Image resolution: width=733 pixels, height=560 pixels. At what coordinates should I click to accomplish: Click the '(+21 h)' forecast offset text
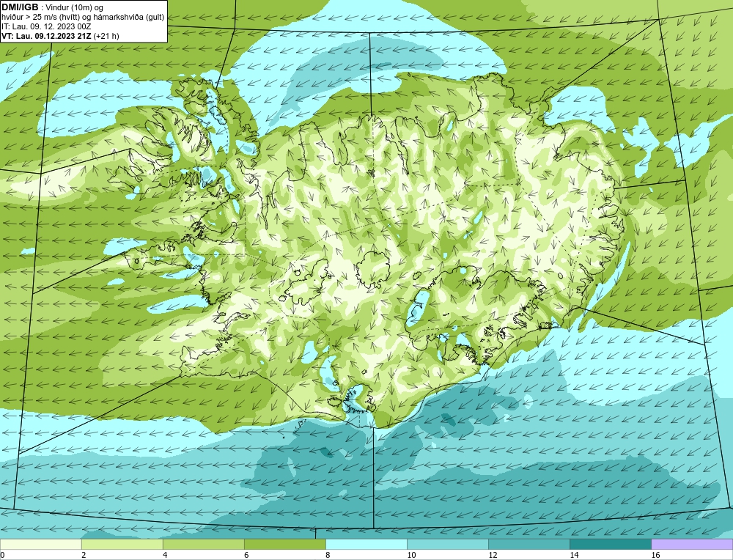[x=106, y=36]
